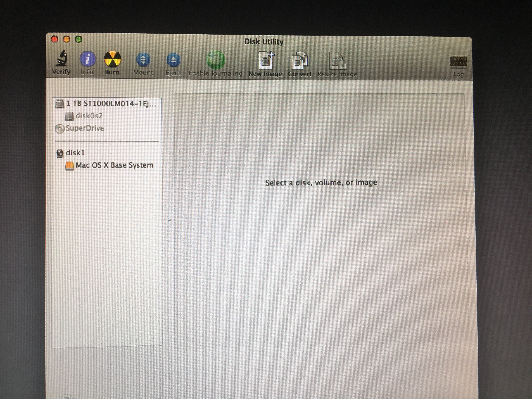Click the red close window button
This screenshot has width=532, height=399.
pos(55,39)
